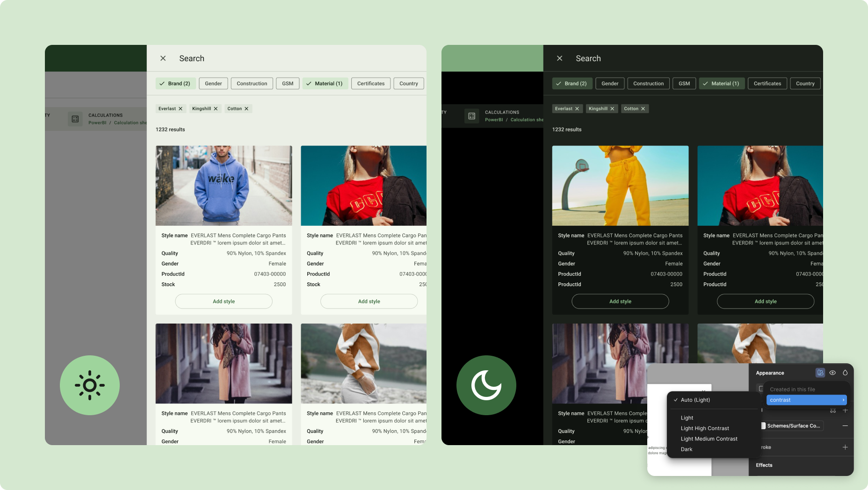Viewport: 868px width, 490px height.
Task: Open the Country filter in dark panel
Action: pos(805,83)
